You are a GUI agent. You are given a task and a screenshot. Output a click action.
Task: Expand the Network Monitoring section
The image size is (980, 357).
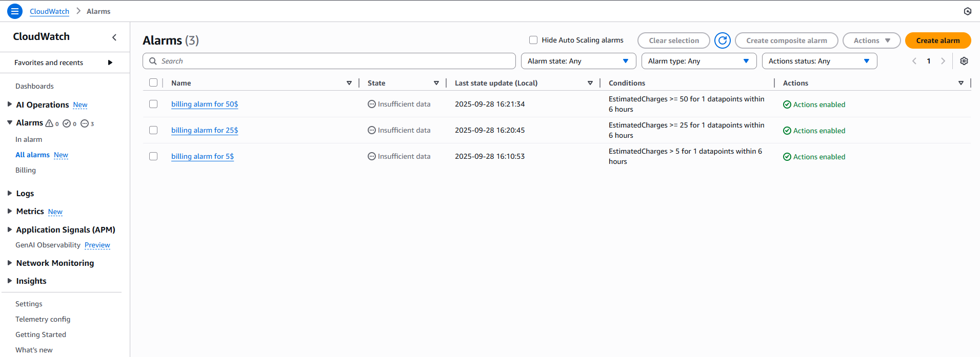[x=10, y=263]
